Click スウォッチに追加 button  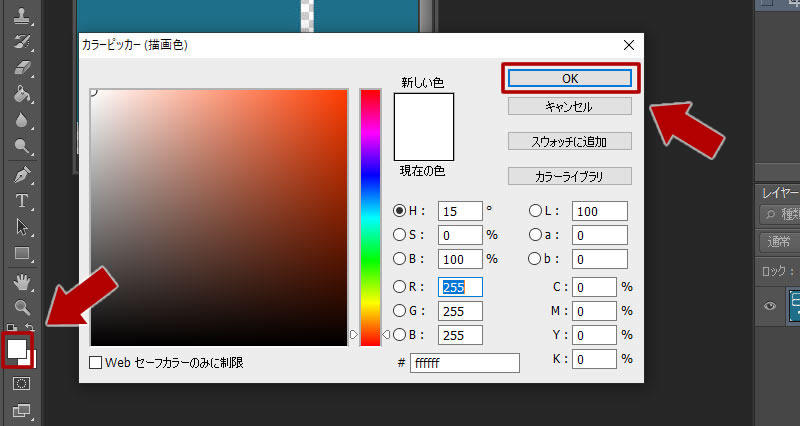click(x=570, y=141)
